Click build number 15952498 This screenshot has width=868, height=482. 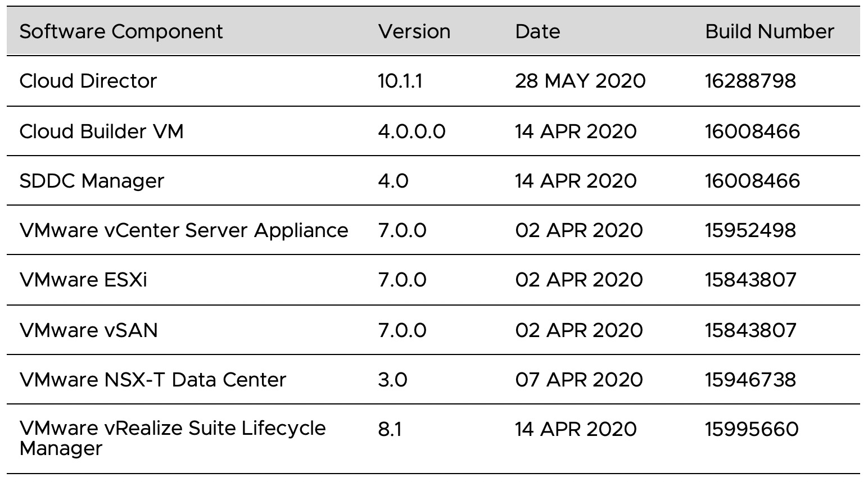coord(750,230)
